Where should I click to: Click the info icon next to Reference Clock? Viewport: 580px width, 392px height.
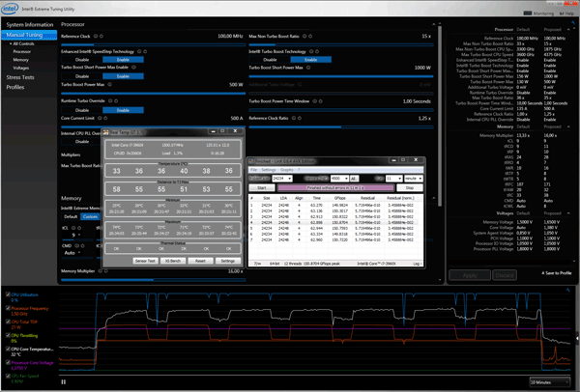[x=96, y=37]
